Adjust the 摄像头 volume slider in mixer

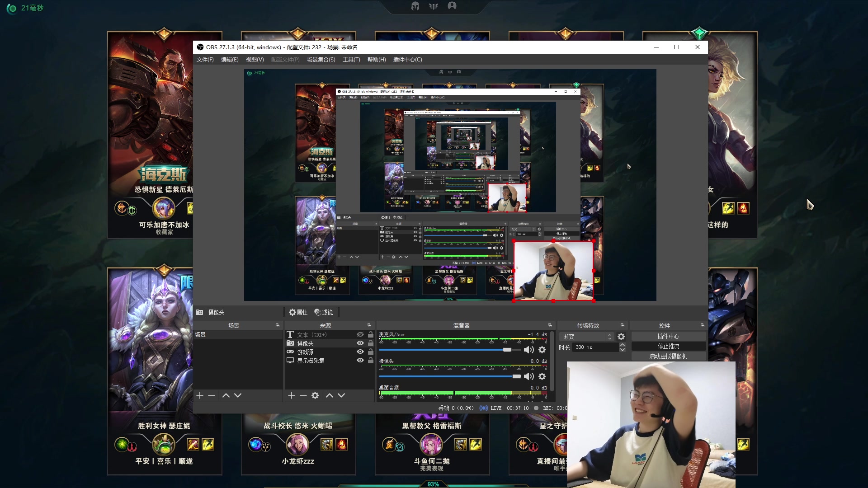click(450, 376)
